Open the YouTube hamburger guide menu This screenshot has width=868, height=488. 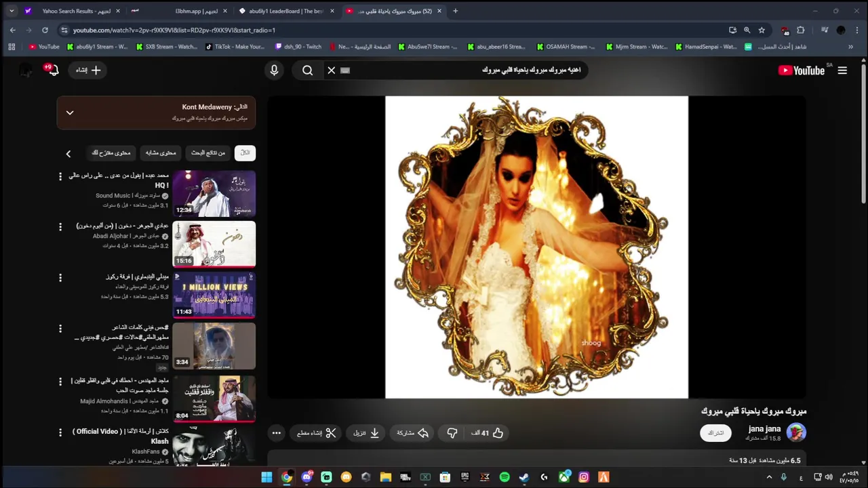[x=842, y=70]
